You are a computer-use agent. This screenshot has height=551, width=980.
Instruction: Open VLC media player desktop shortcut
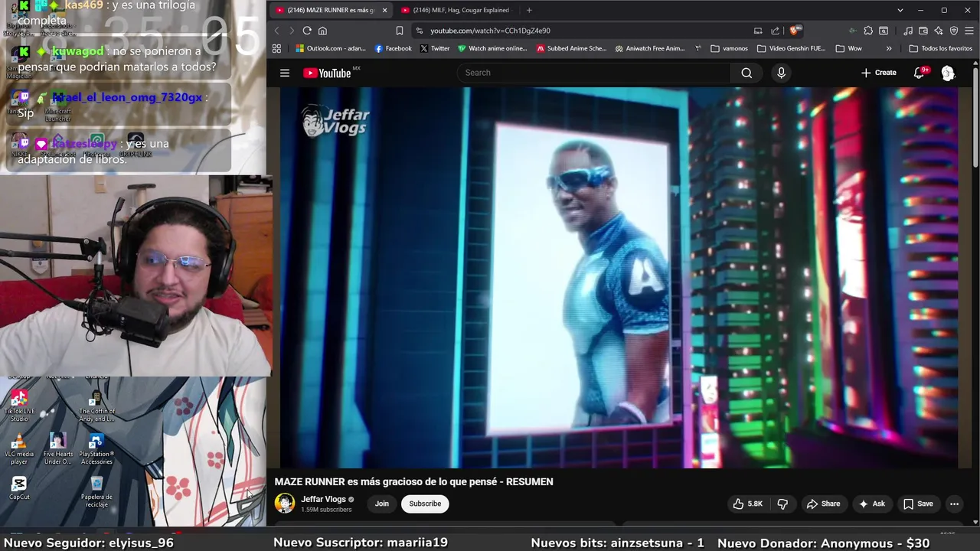(x=19, y=450)
